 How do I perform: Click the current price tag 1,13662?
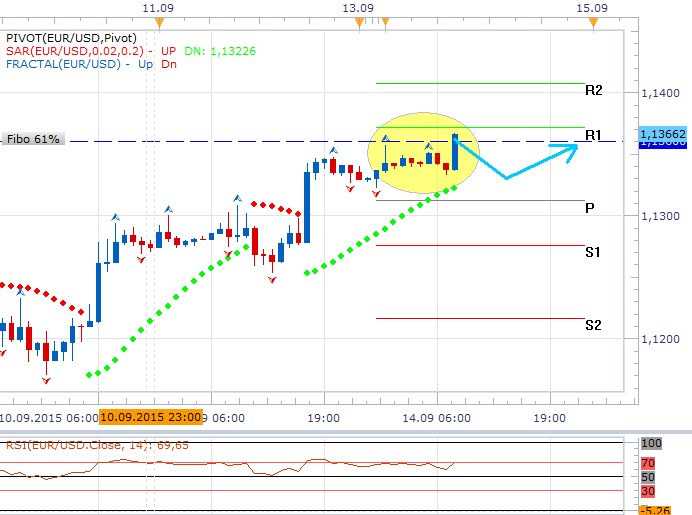(x=661, y=133)
